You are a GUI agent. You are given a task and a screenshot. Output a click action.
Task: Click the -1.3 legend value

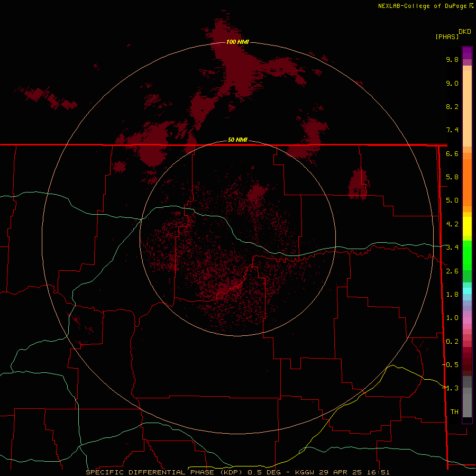click(450, 388)
